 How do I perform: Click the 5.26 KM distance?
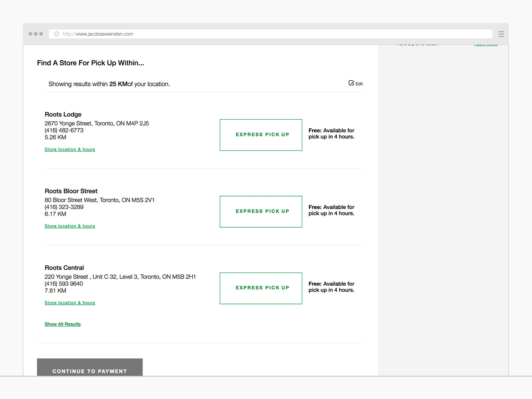tap(55, 137)
